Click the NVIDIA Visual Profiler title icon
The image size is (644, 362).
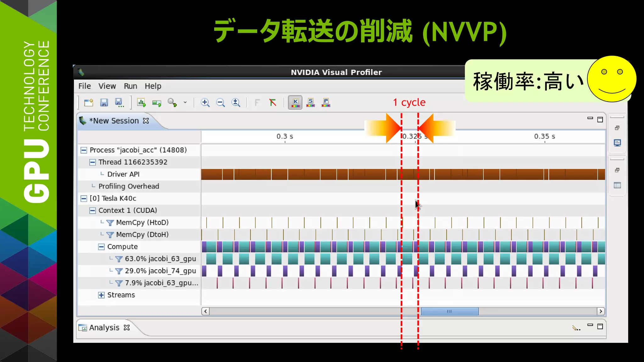[x=81, y=73]
